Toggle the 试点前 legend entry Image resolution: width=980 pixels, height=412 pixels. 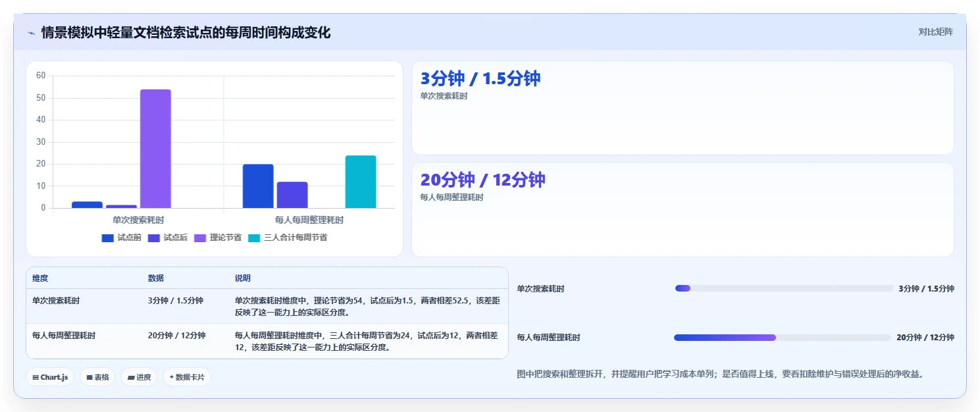pyautogui.click(x=122, y=238)
